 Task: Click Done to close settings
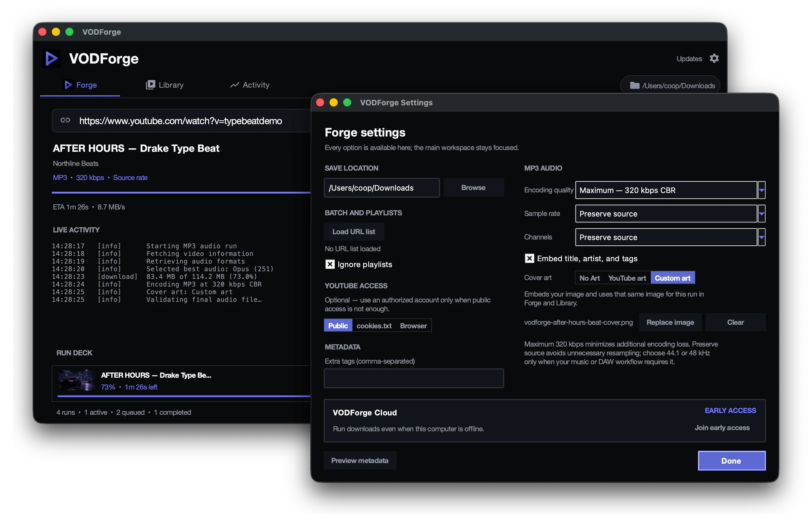(731, 461)
